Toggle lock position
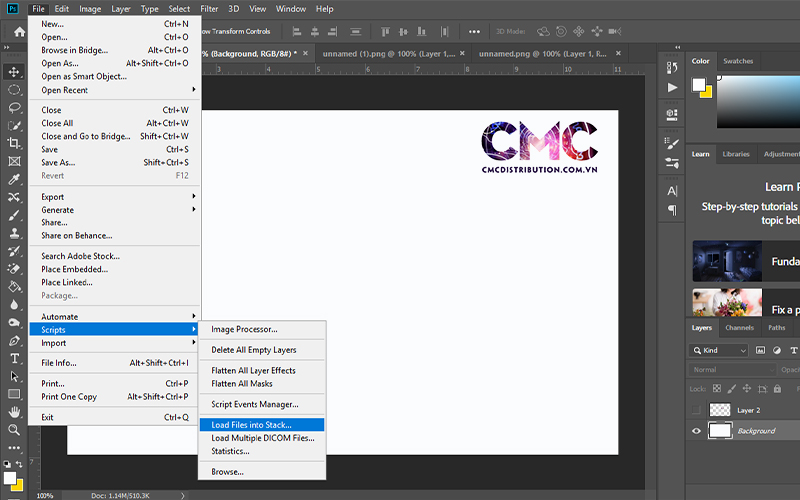 click(x=746, y=389)
